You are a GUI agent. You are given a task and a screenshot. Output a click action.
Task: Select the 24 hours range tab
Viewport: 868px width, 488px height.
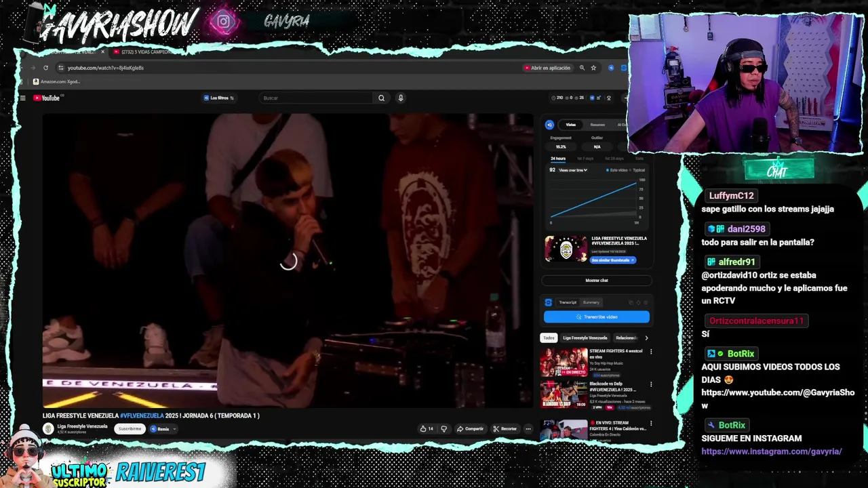[x=558, y=159]
